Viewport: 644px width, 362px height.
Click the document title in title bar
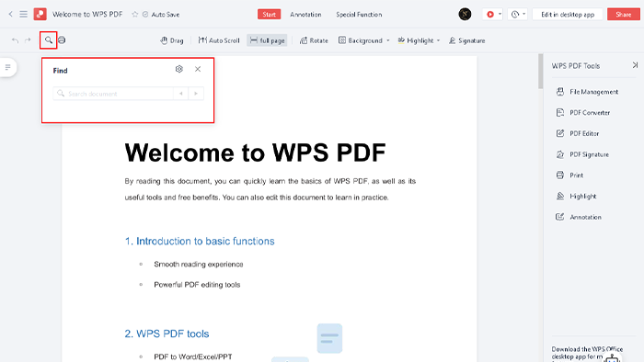87,15
